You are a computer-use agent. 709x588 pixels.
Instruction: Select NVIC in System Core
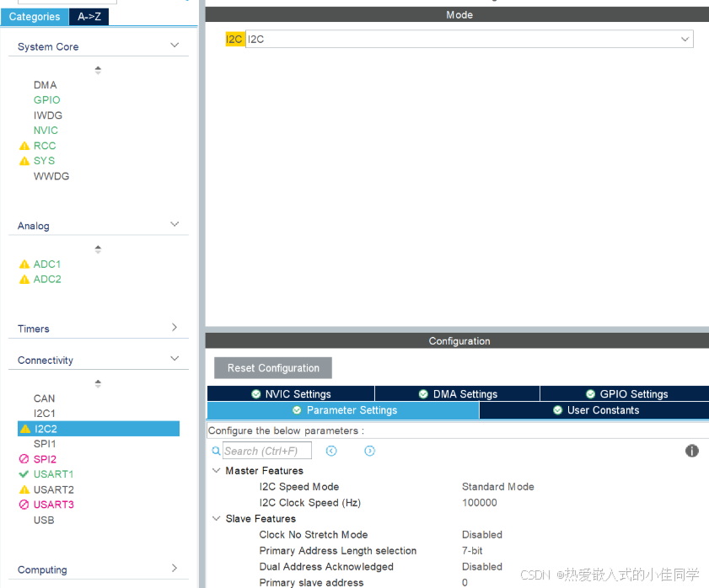point(46,131)
